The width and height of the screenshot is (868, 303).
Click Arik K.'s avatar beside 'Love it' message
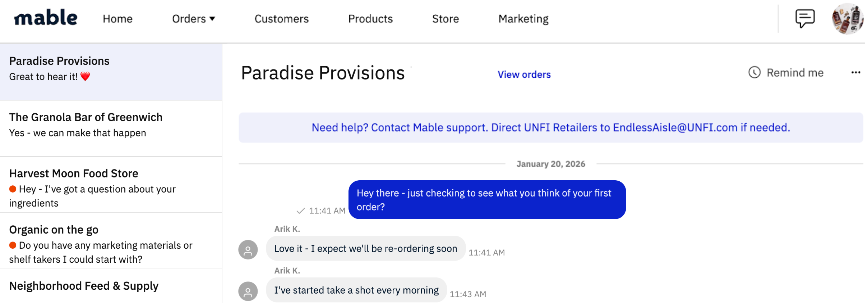tap(248, 250)
